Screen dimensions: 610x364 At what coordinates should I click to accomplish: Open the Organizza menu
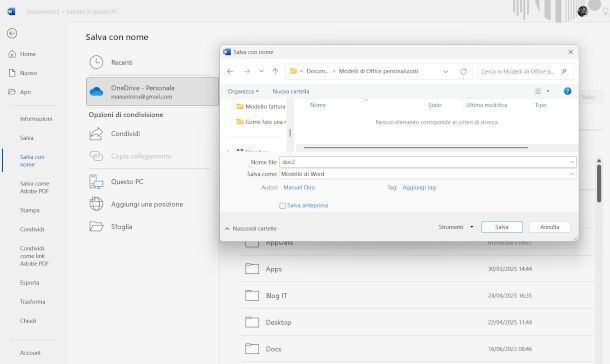(243, 91)
